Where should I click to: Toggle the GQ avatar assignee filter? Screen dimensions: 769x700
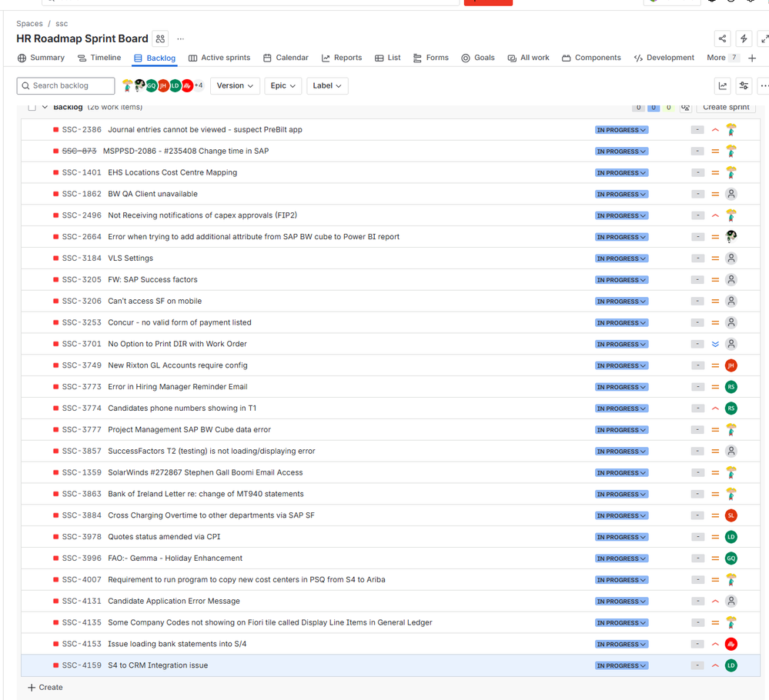pos(152,85)
